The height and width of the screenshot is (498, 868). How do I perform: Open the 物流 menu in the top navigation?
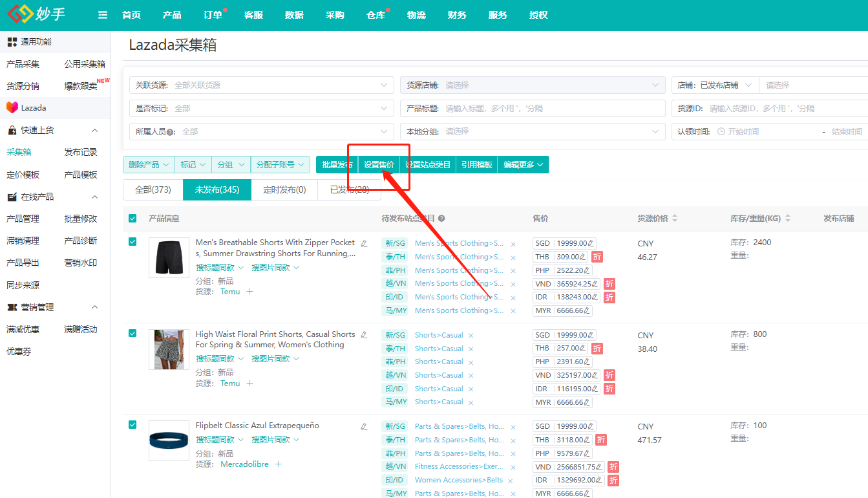click(416, 15)
